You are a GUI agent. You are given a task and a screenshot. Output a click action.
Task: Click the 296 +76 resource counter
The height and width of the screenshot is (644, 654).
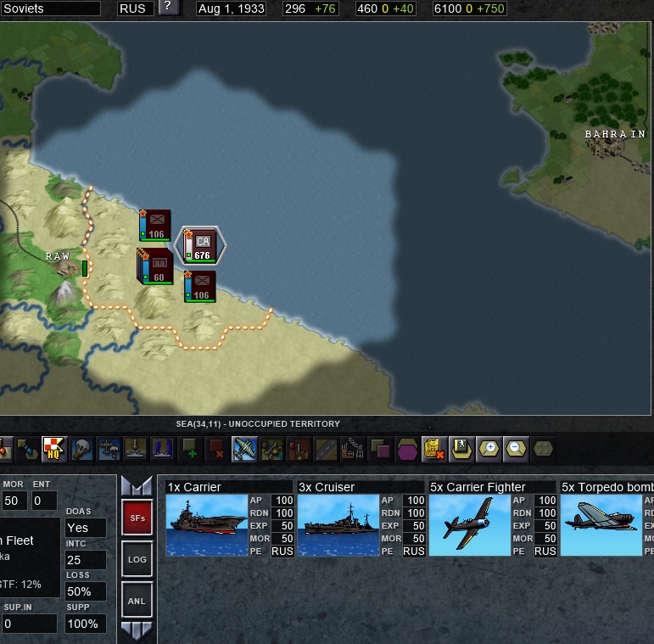click(310, 8)
